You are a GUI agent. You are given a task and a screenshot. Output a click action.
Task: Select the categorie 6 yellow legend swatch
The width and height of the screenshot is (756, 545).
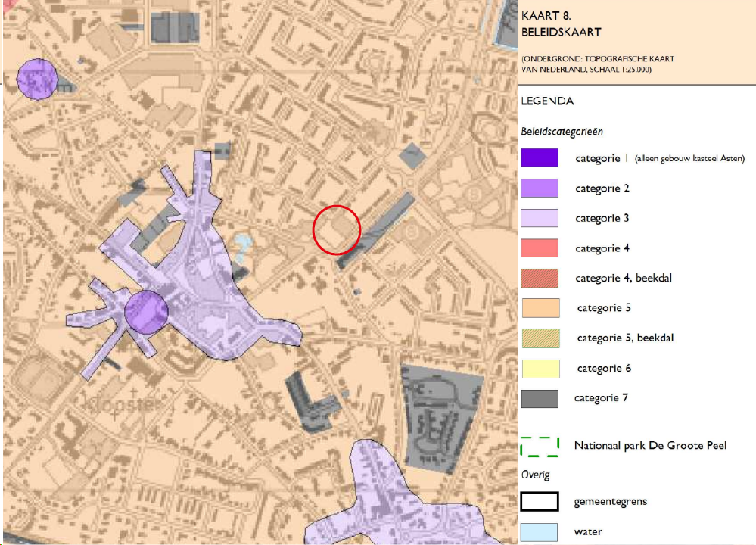pyautogui.click(x=539, y=368)
